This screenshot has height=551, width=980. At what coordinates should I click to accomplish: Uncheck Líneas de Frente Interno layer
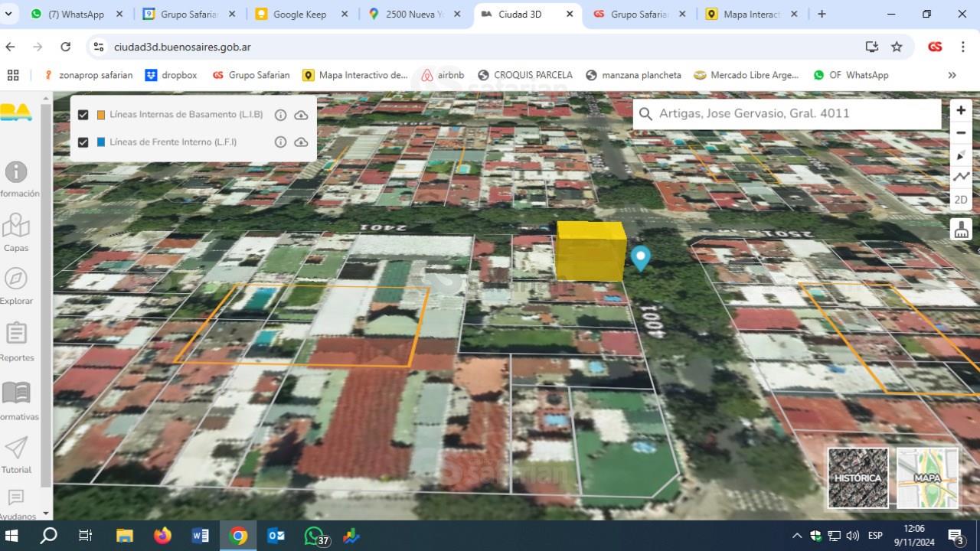(x=83, y=142)
